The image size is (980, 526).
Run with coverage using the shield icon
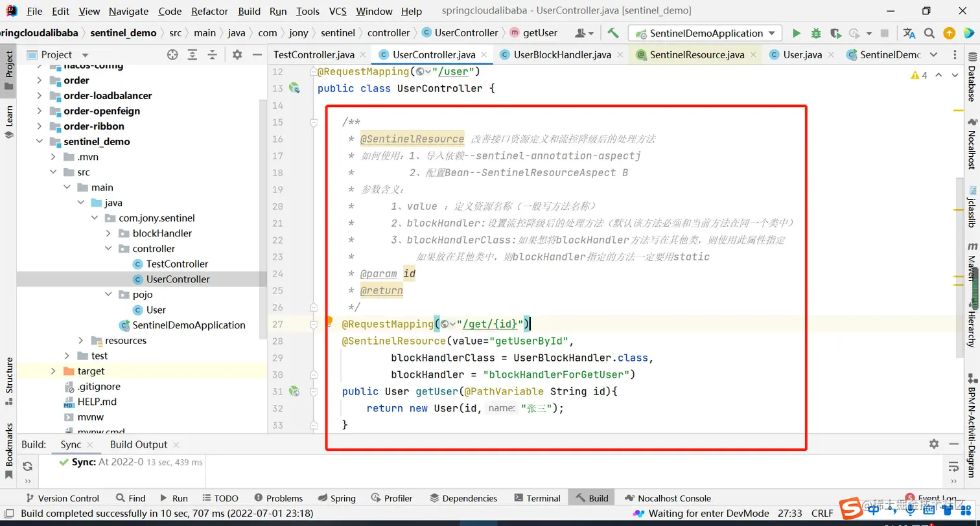835,33
